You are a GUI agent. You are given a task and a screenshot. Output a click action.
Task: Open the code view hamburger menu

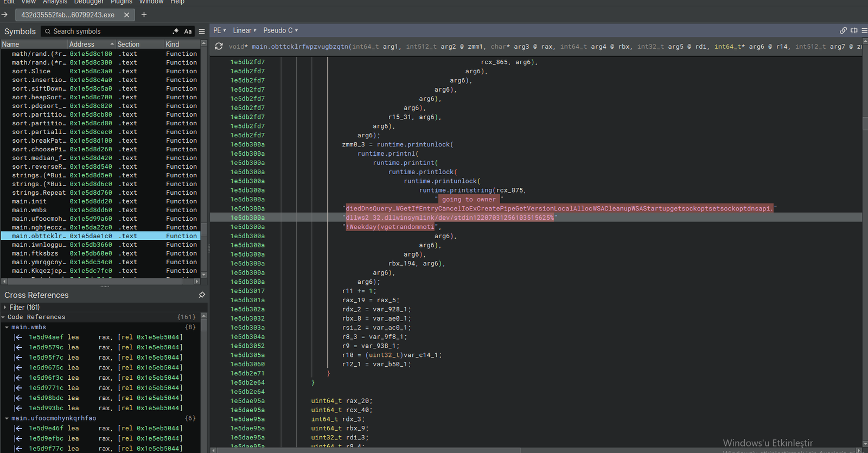[x=864, y=30]
